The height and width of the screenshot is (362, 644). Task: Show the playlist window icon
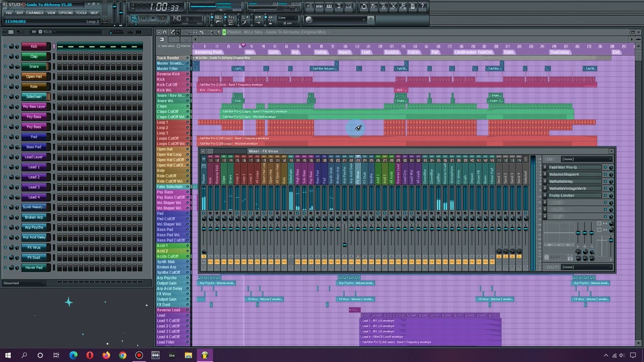tap(309, 7)
